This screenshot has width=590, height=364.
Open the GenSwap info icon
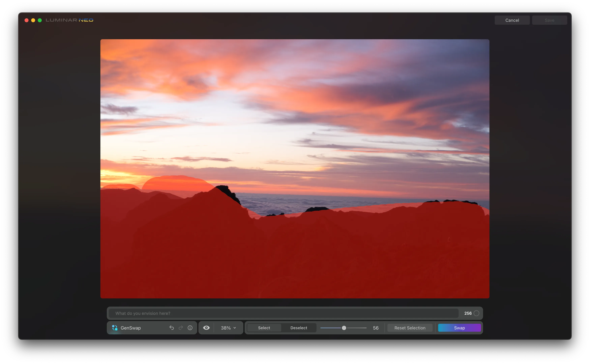(x=190, y=328)
